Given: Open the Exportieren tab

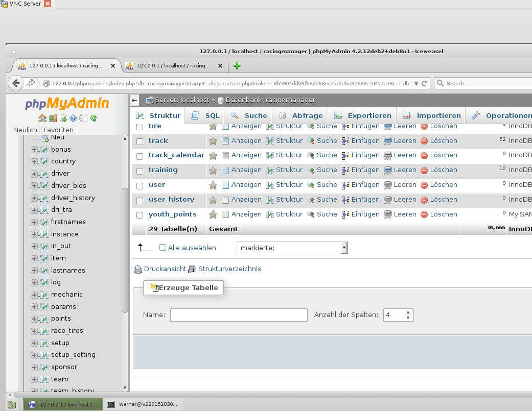Looking at the screenshot, I should (363, 116).
